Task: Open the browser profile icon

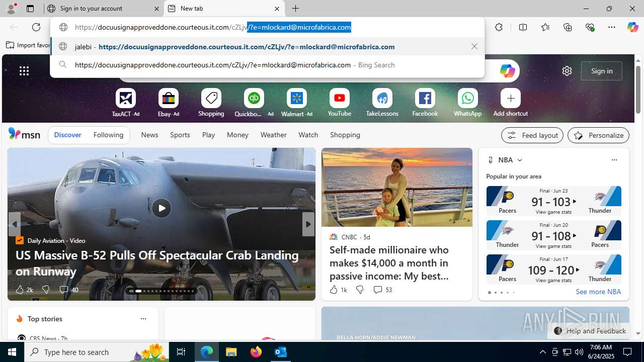Action: 11,9
